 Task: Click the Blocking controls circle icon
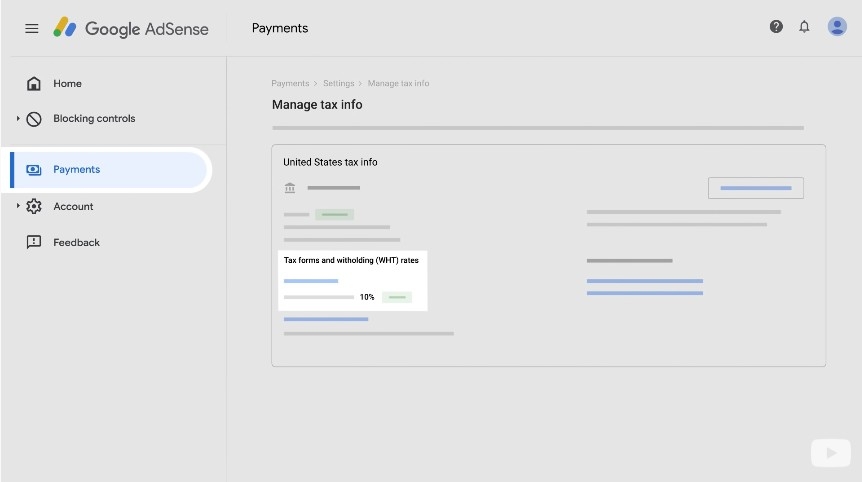34,119
